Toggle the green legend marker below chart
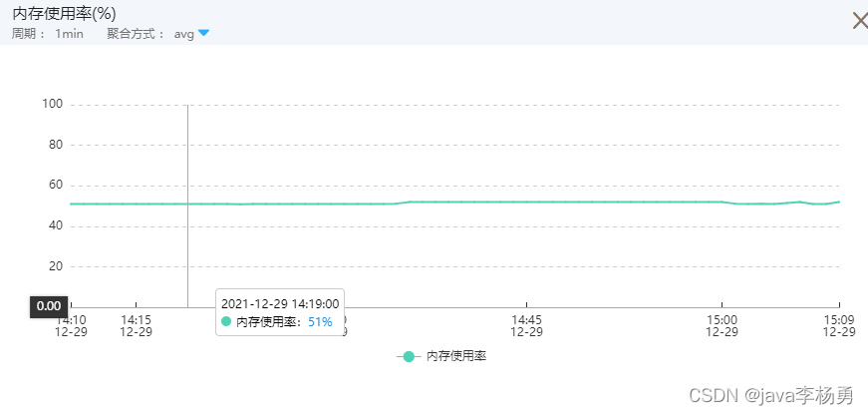This screenshot has height=415, width=868. [409, 356]
